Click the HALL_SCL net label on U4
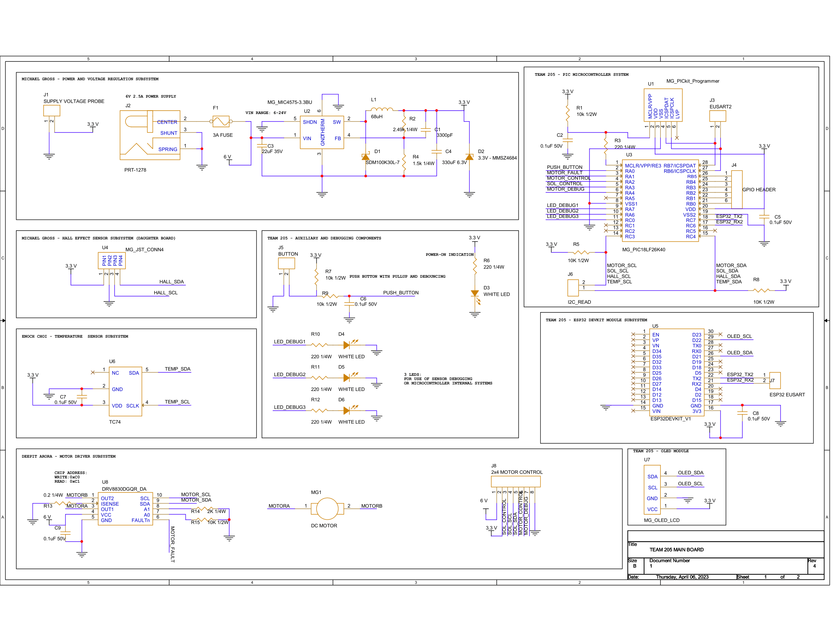834x644 pixels. tap(166, 293)
